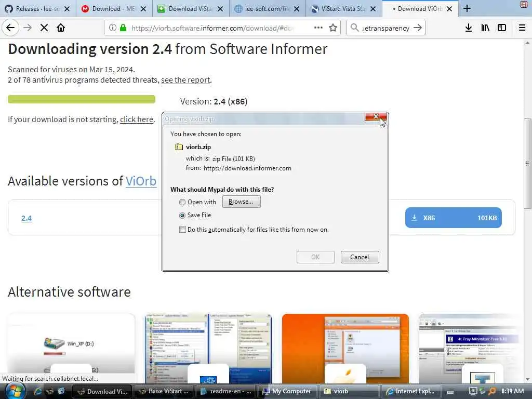The image size is (532, 399).
Task: Open 'Download Vi...' taskbar button
Action: pyautogui.click(x=102, y=392)
